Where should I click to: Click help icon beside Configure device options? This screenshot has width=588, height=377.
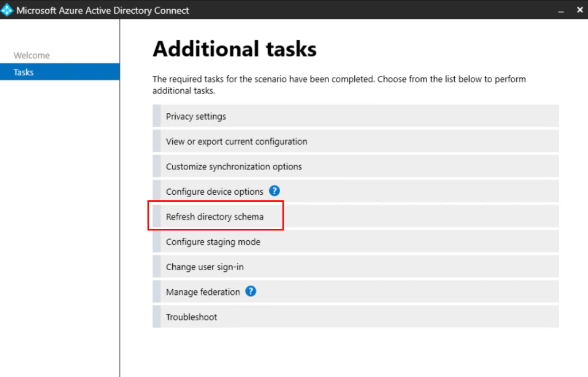tap(274, 191)
